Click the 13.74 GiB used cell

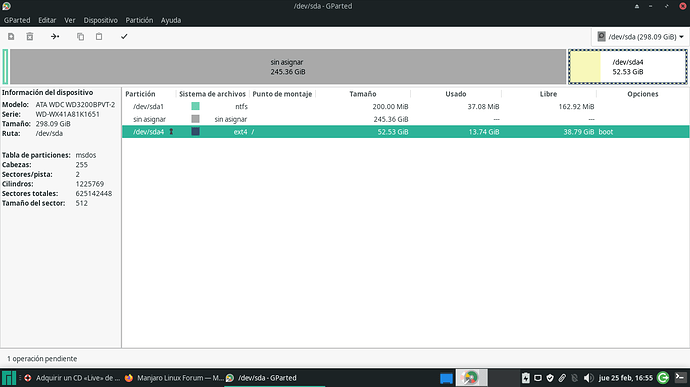pyautogui.click(x=484, y=132)
